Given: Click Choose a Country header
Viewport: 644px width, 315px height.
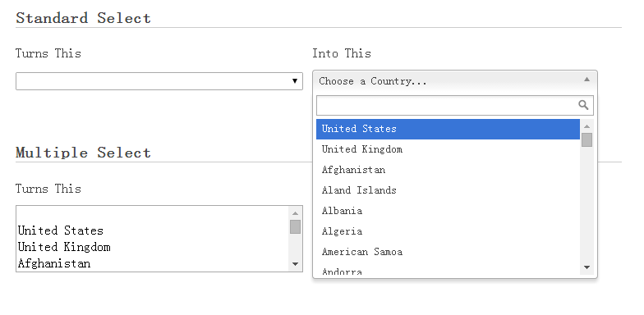Looking at the screenshot, I should tap(455, 80).
